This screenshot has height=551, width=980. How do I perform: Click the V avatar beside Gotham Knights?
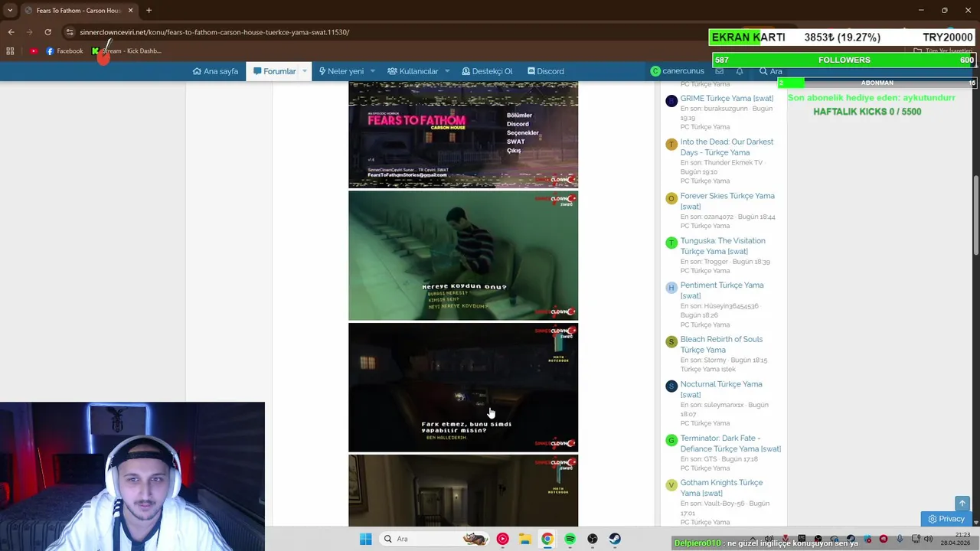point(671,485)
